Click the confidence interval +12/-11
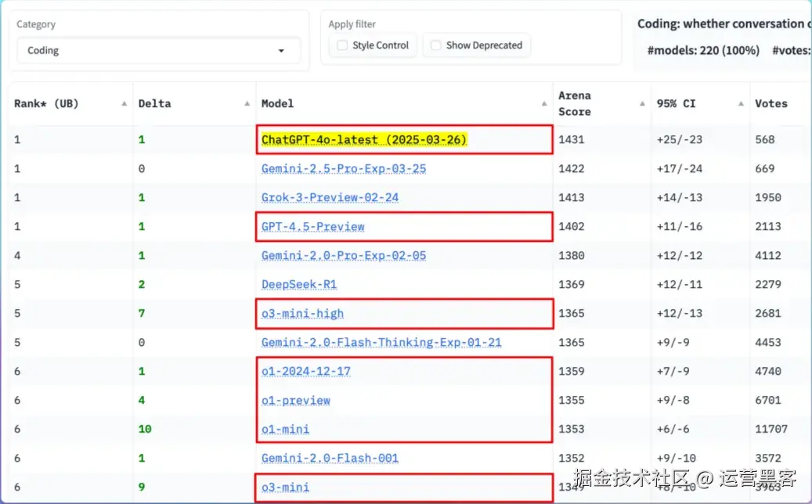Image resolution: width=812 pixels, height=504 pixels. [680, 285]
